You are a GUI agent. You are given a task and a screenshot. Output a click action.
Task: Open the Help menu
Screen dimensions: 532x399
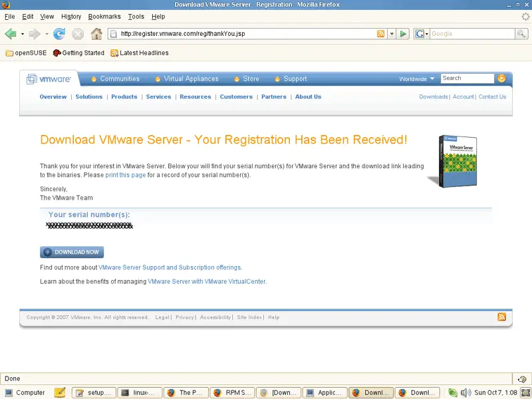(x=158, y=16)
